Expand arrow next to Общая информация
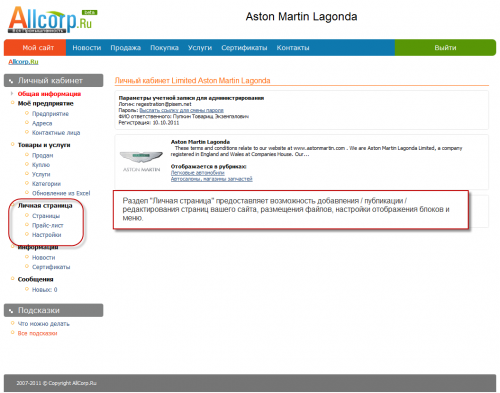500x393 pixels. [x=12, y=93]
